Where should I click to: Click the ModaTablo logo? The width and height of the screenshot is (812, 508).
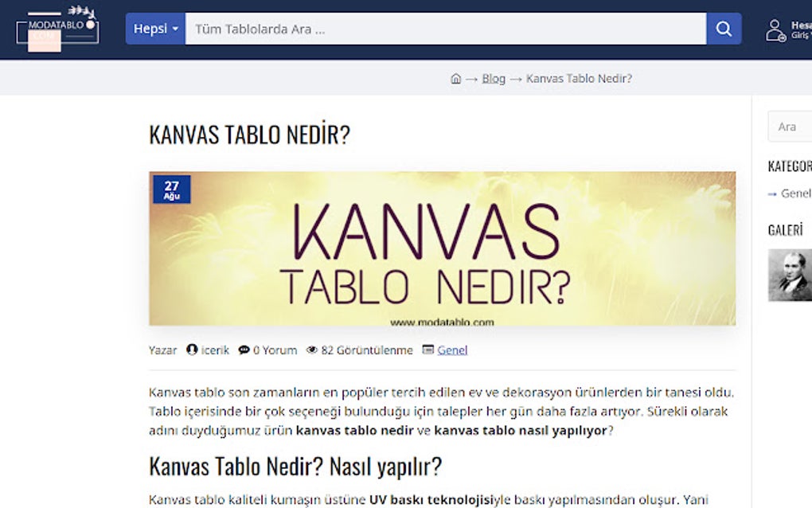click(56, 29)
